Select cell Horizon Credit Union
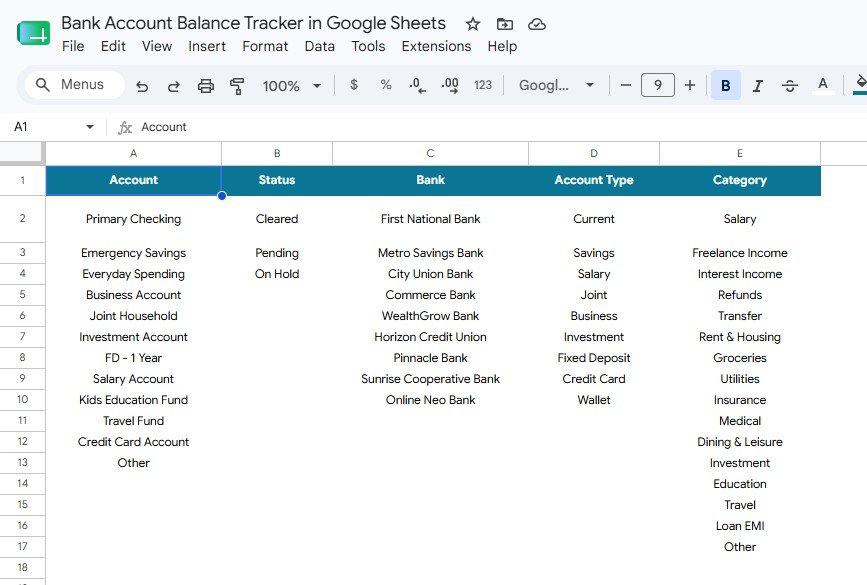Viewport: 867px width, 585px height. tap(430, 337)
